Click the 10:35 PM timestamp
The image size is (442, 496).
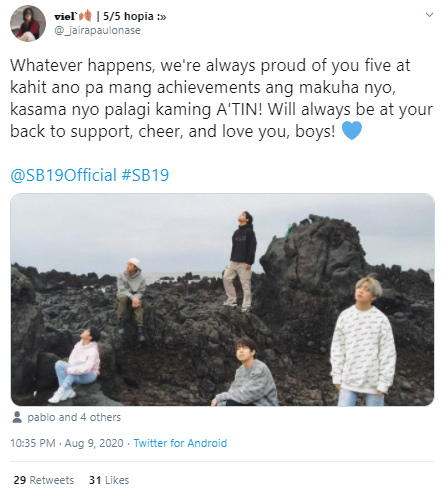click(x=33, y=443)
